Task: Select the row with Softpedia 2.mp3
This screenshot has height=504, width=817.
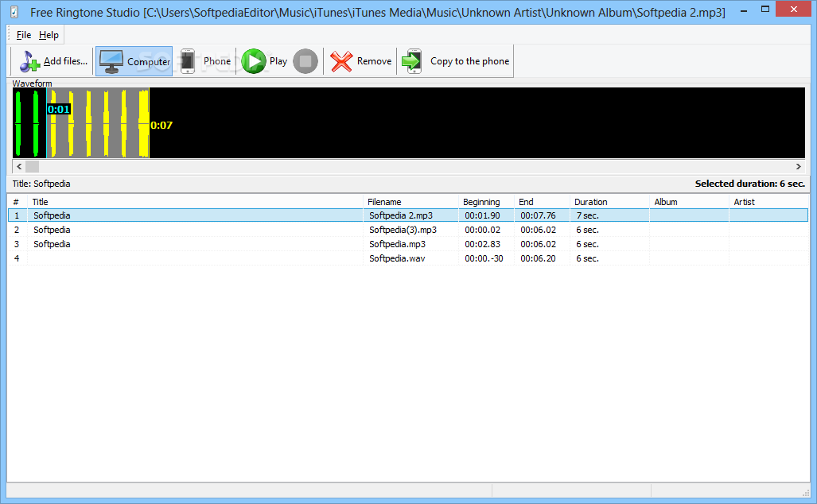Action: [x=408, y=215]
